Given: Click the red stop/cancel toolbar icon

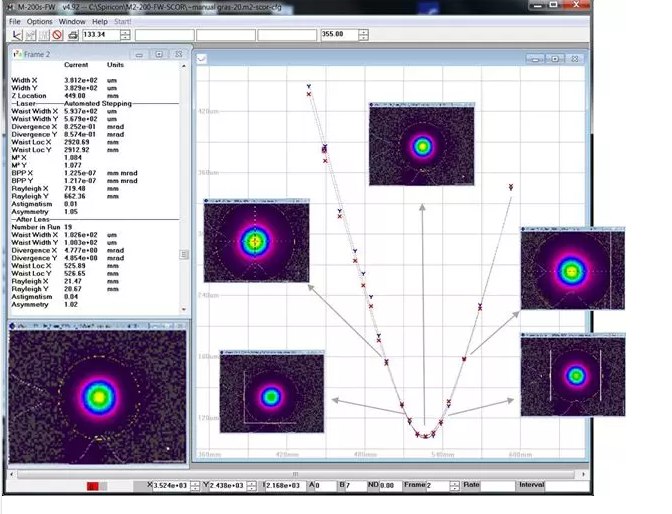Looking at the screenshot, I should pyautogui.click(x=58, y=35).
